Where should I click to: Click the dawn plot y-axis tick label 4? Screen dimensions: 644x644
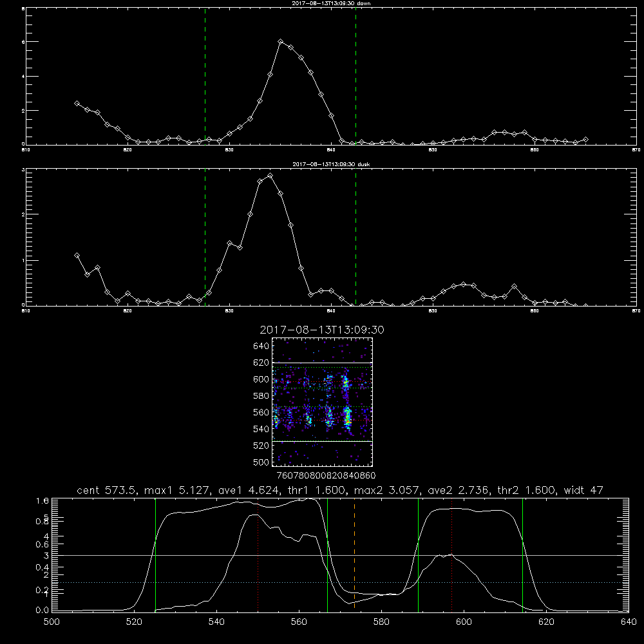tap(23, 77)
